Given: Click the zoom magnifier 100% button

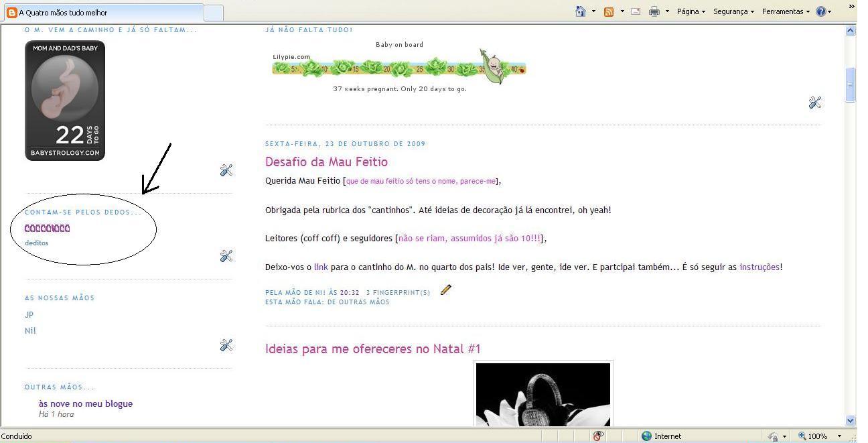Looking at the screenshot, I should pos(812,436).
